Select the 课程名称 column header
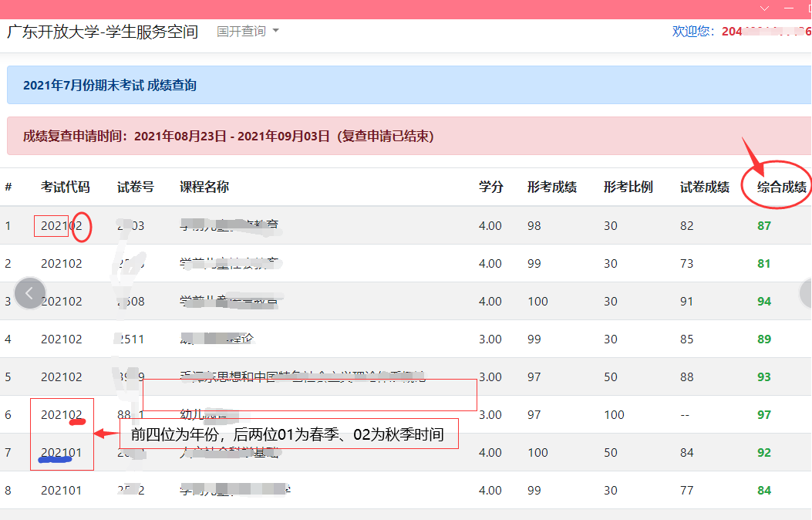 click(x=204, y=187)
